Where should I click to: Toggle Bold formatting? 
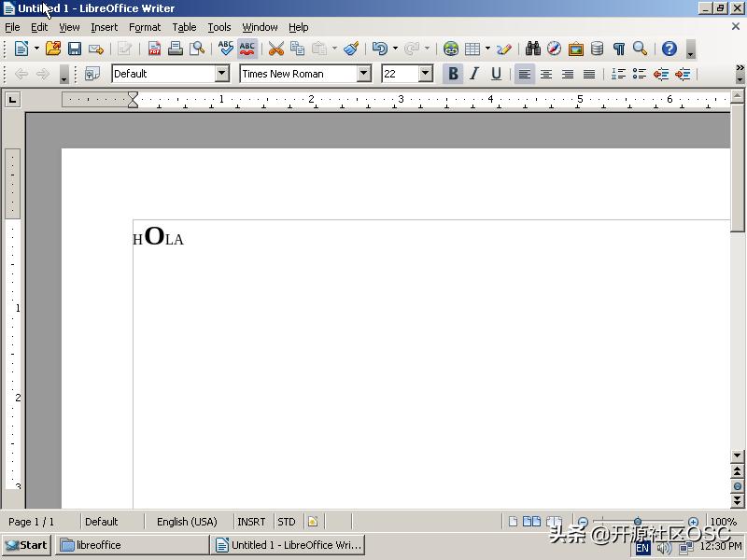pyautogui.click(x=453, y=74)
